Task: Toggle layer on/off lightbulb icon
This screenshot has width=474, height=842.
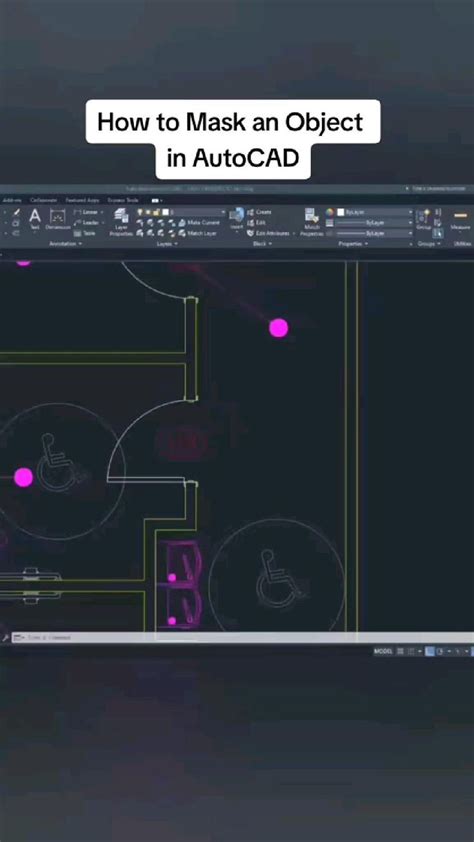Action: 140,212
